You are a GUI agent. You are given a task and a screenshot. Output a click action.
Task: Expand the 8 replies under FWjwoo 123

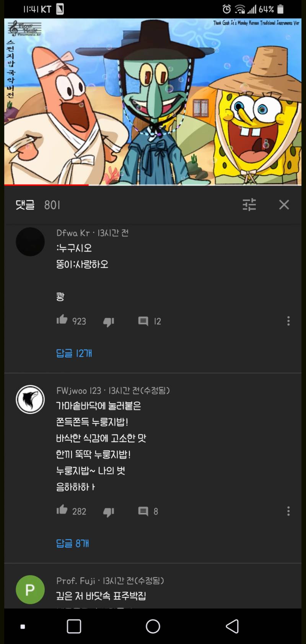coord(72,543)
